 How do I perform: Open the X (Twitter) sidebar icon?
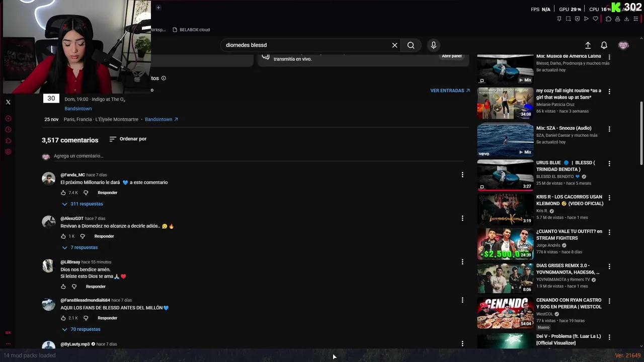click(x=8, y=102)
